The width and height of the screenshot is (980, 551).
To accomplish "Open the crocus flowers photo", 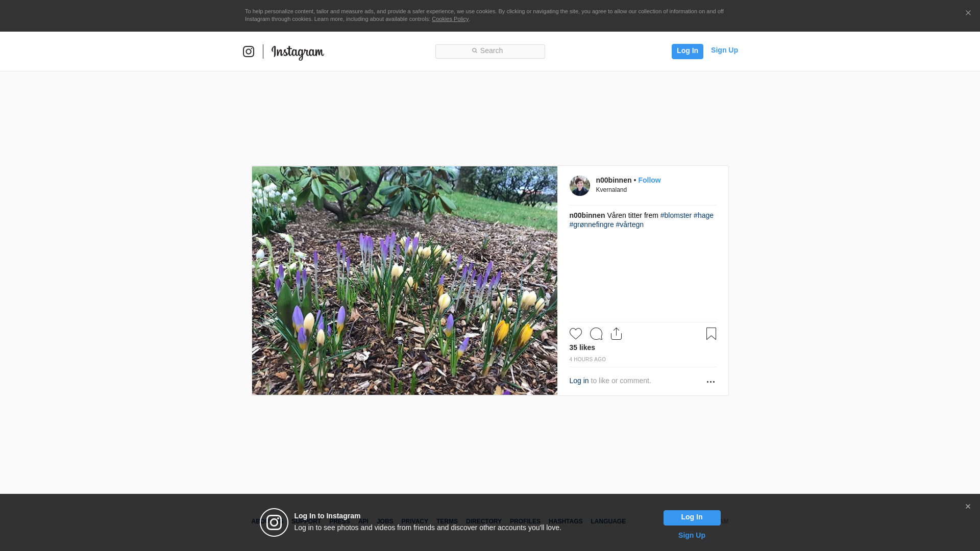I will [x=404, y=281].
